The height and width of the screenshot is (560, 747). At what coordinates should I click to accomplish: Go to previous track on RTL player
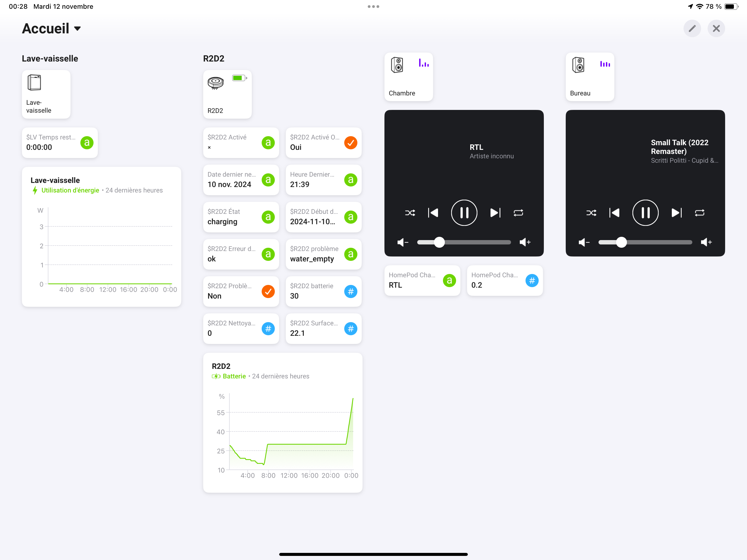[x=433, y=213]
